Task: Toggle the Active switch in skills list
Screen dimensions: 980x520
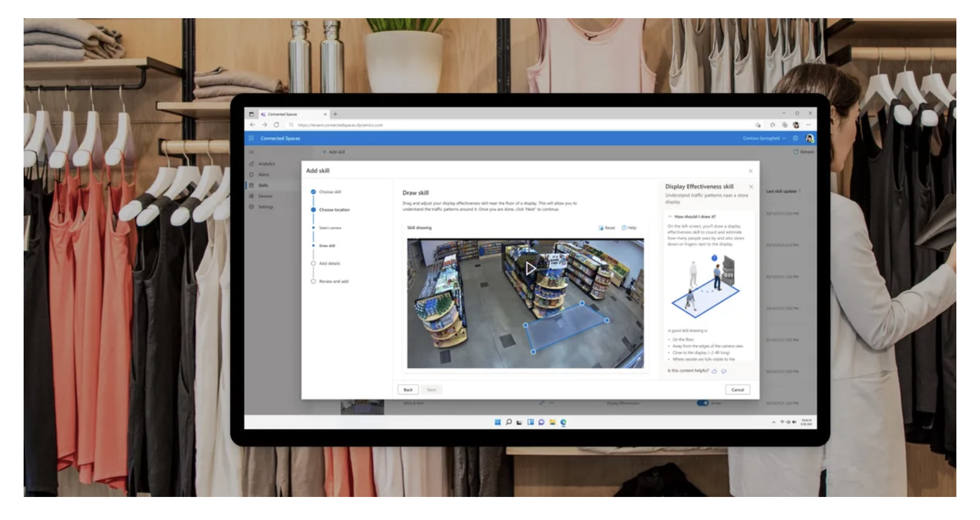Action: point(702,403)
